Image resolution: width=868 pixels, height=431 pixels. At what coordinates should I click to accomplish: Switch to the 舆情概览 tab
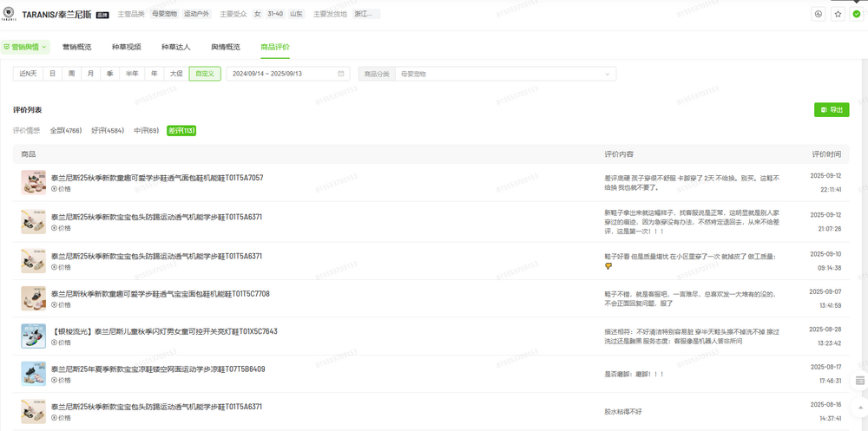coord(226,47)
